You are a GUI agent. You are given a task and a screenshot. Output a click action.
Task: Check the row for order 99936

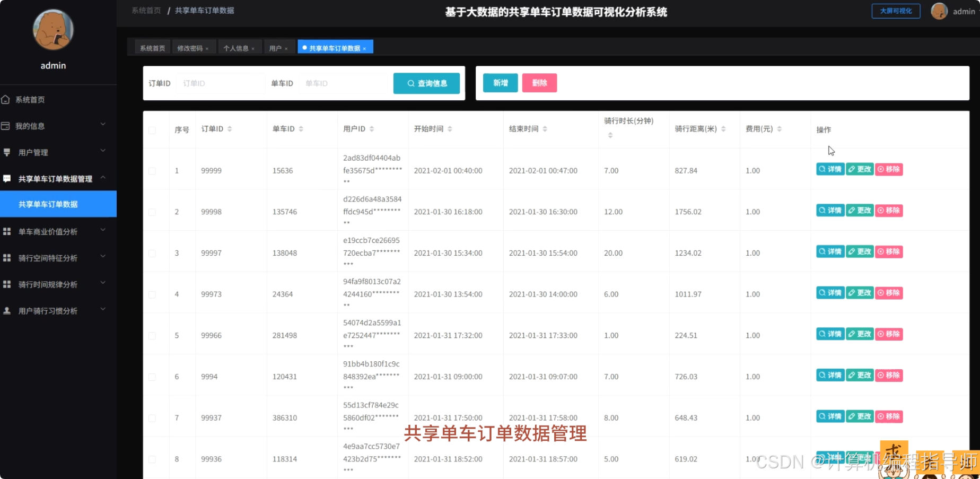(152, 459)
